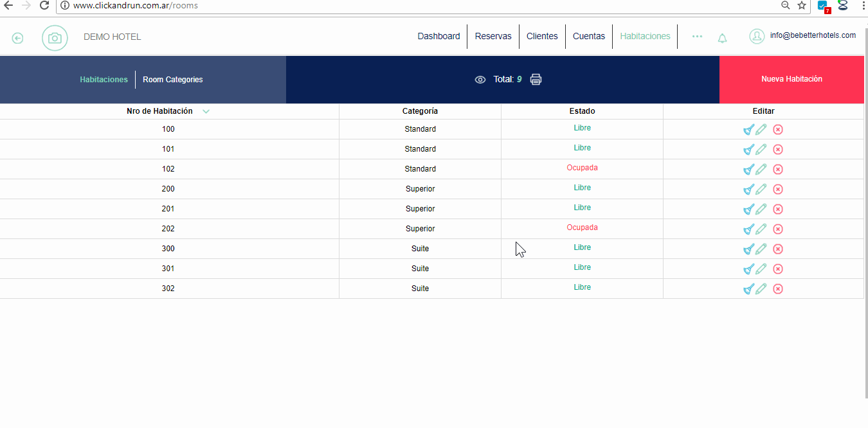Delete room 201 with the X icon

coord(778,210)
